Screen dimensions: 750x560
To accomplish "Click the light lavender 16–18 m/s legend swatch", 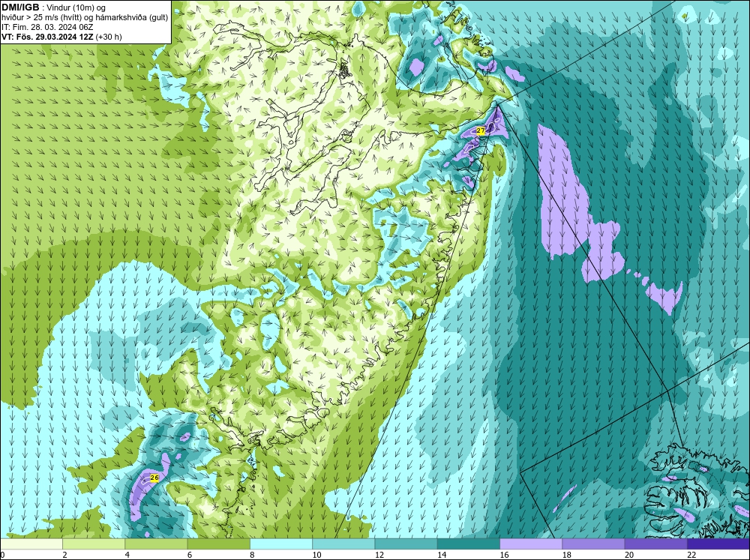I will 531,544.
